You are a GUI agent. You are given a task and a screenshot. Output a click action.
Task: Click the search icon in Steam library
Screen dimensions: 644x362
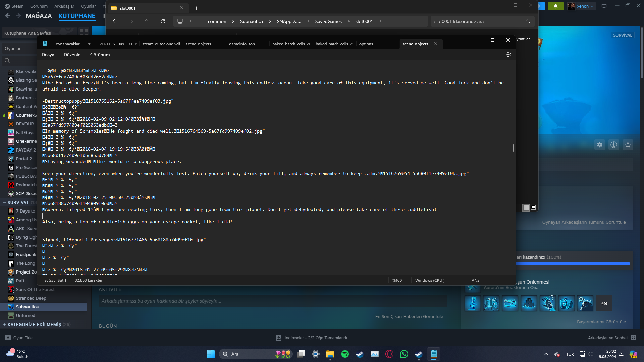(x=7, y=61)
